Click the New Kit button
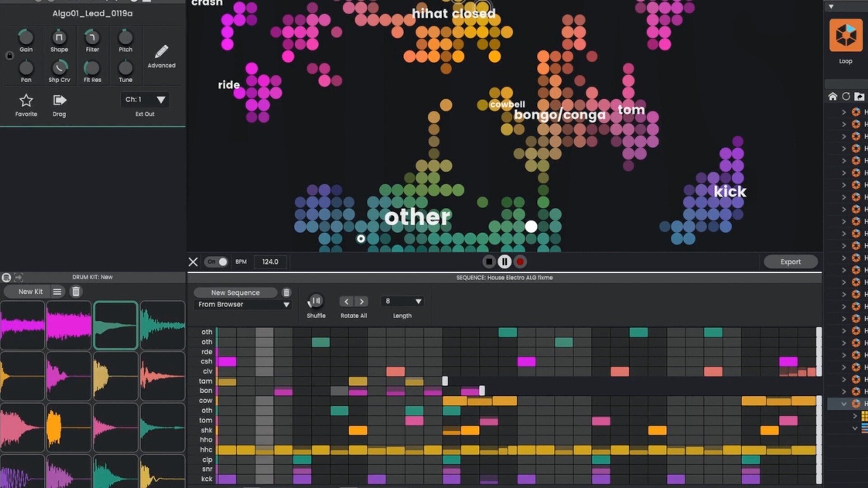The image size is (868, 488). point(30,292)
